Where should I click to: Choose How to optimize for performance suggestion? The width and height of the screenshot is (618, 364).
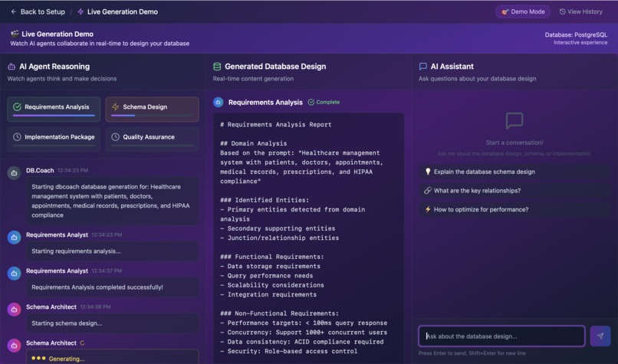tap(514, 209)
